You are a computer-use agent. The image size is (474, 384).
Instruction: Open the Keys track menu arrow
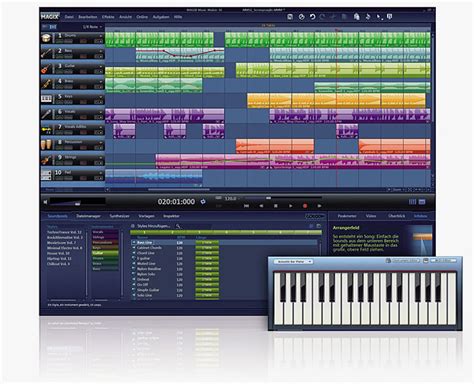[101, 97]
